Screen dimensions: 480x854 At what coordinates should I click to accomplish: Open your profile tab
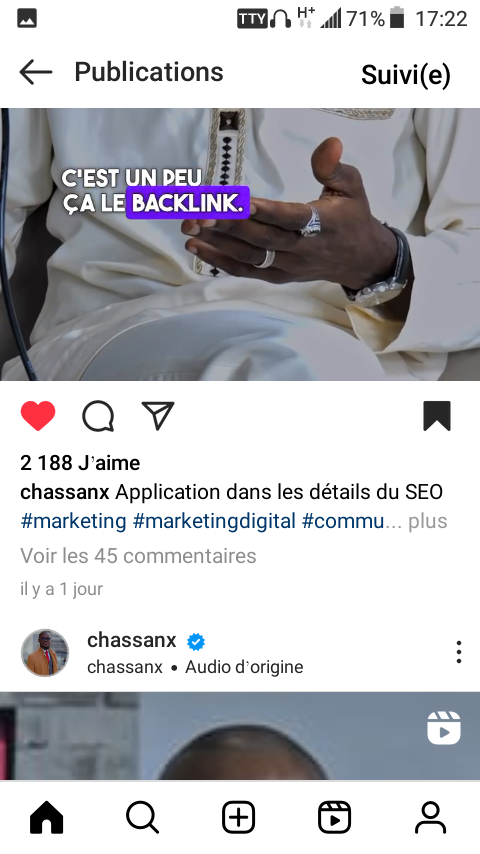[430, 818]
